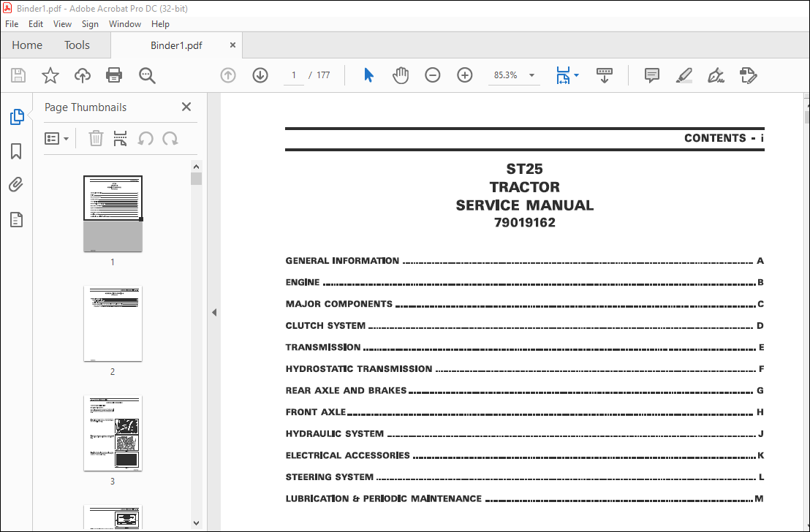Image resolution: width=810 pixels, height=532 pixels.
Task: Click the print pages thumbnail icon
Action: tap(120, 138)
